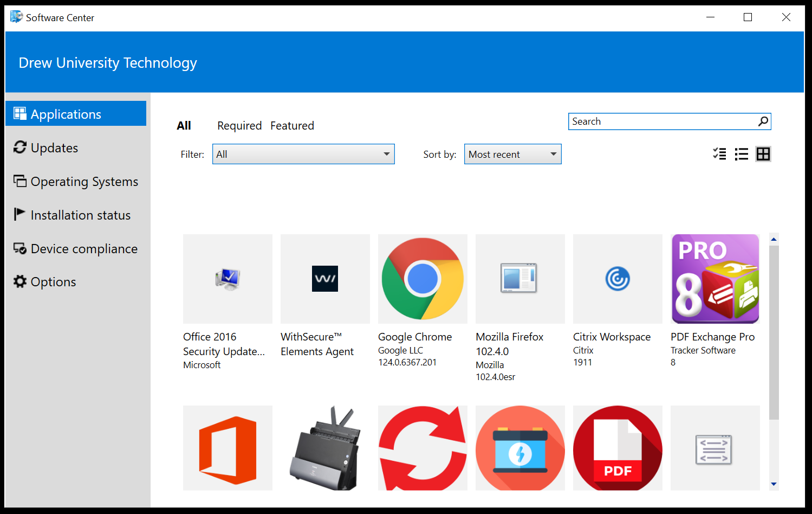Viewport: 812px width, 514px height.
Task: Click the "124.0.6367.201" version text
Action: tap(407, 362)
